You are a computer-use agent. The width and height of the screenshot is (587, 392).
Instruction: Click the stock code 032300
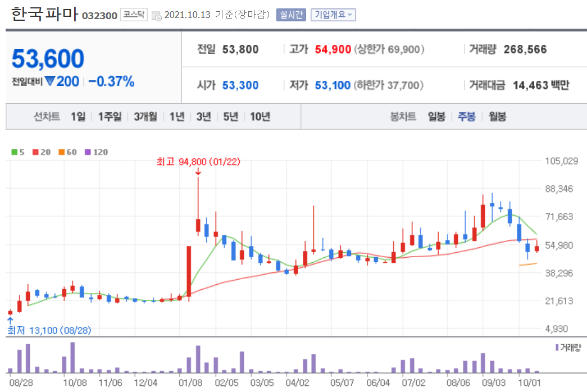click(x=99, y=16)
